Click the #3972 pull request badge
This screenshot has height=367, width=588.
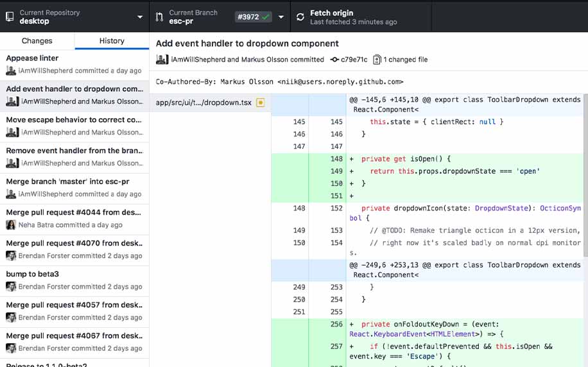[x=253, y=17]
